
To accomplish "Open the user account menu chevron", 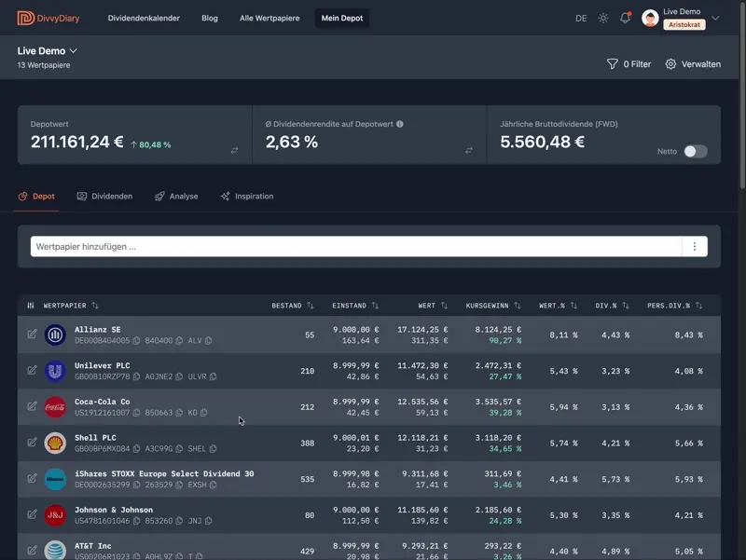I will click(715, 18).
